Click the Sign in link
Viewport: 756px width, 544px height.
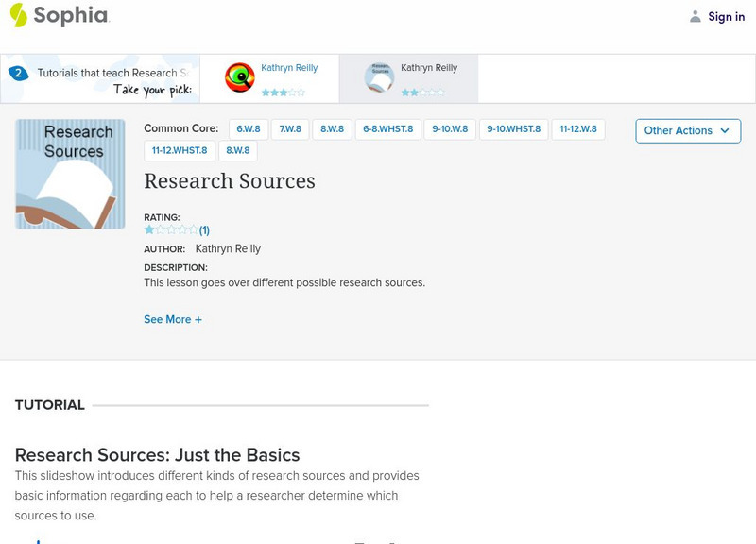(726, 16)
